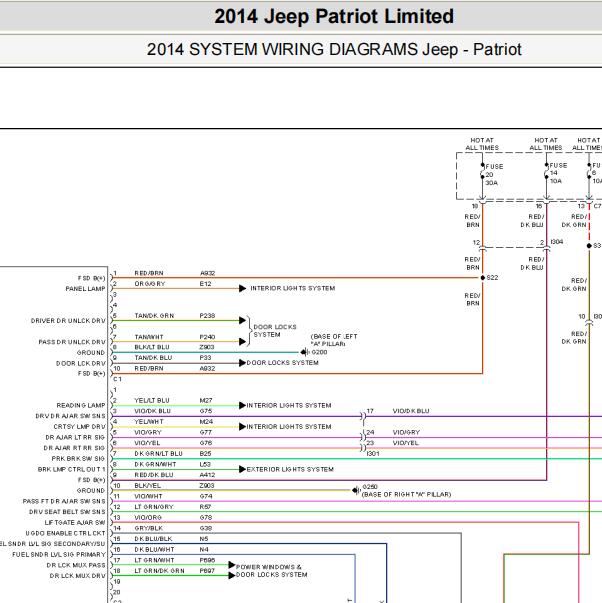The height and width of the screenshot is (603, 602).
Task: Click the 'DR LCK MUX DRV' label
Action: point(77,576)
